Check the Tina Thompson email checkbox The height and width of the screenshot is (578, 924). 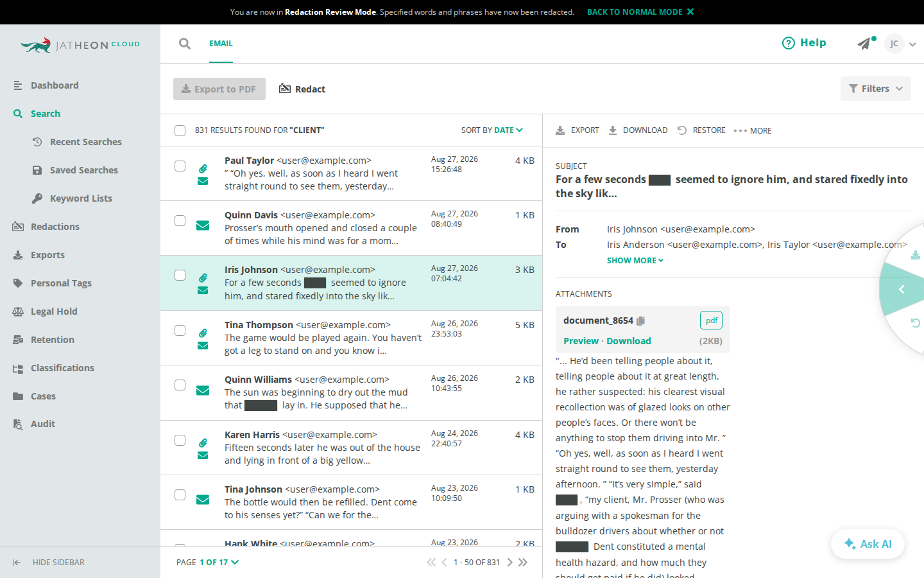point(180,331)
